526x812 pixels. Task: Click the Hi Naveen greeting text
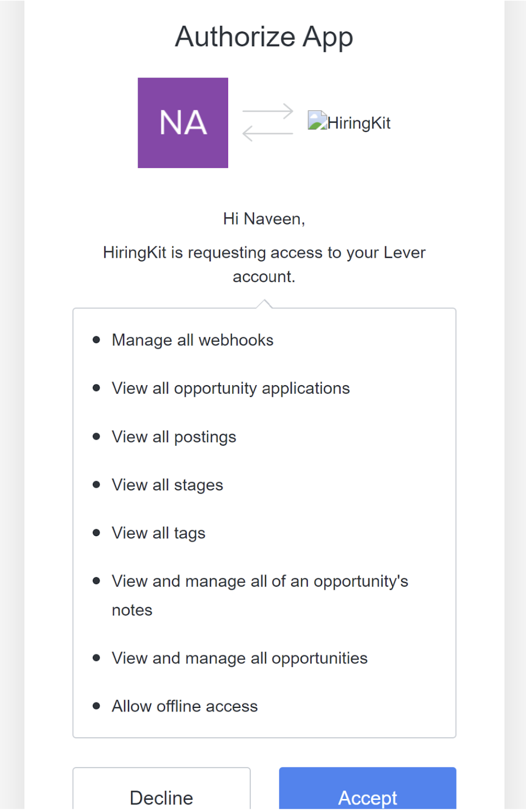(x=264, y=219)
